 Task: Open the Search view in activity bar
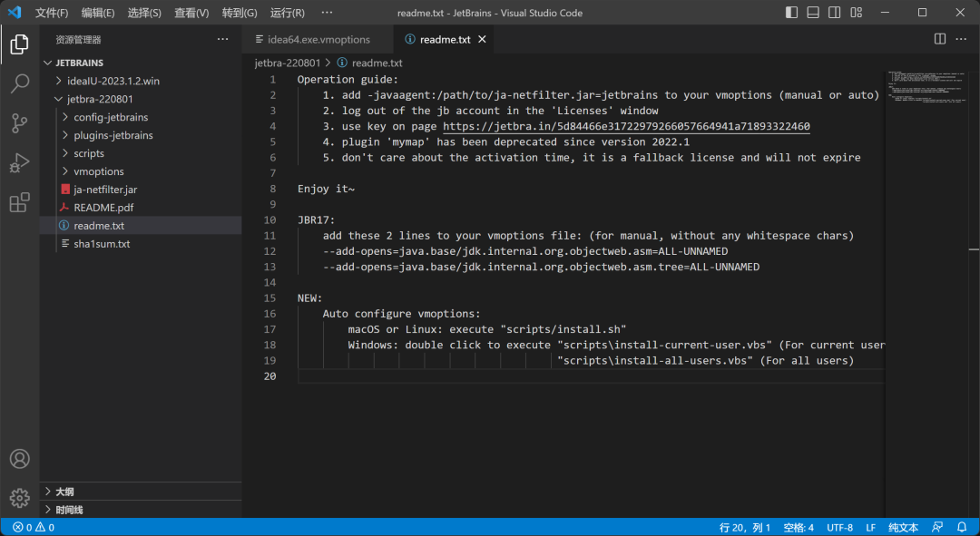pos(19,83)
